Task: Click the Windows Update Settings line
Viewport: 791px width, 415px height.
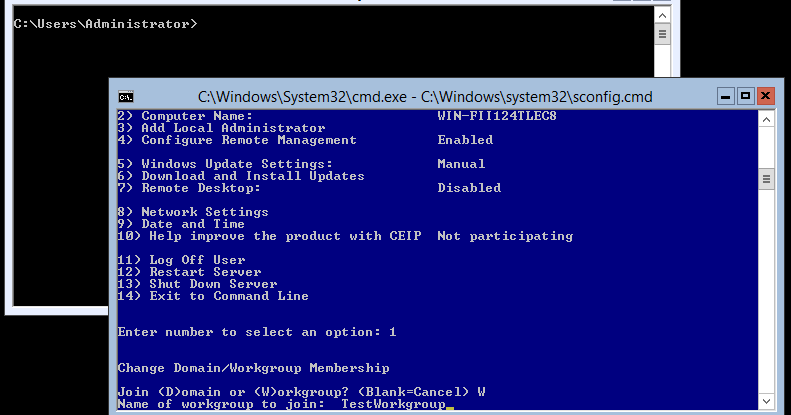Action: (x=235, y=164)
